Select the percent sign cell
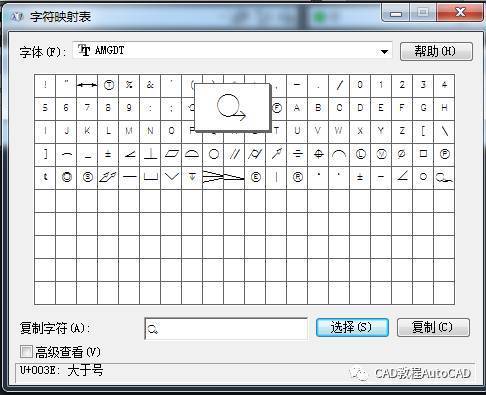 129,85
